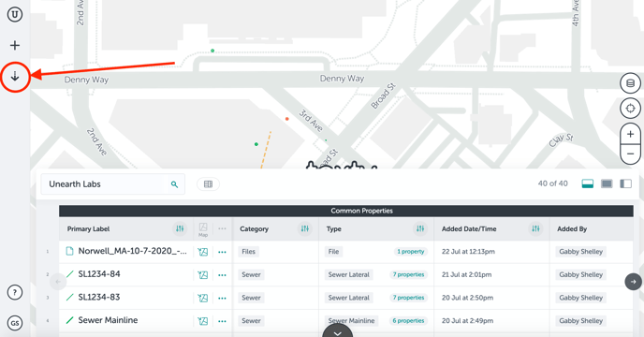Screen dimensions: 644x337
Task: Open more options for SL1234-84 row
Action: [222, 275]
